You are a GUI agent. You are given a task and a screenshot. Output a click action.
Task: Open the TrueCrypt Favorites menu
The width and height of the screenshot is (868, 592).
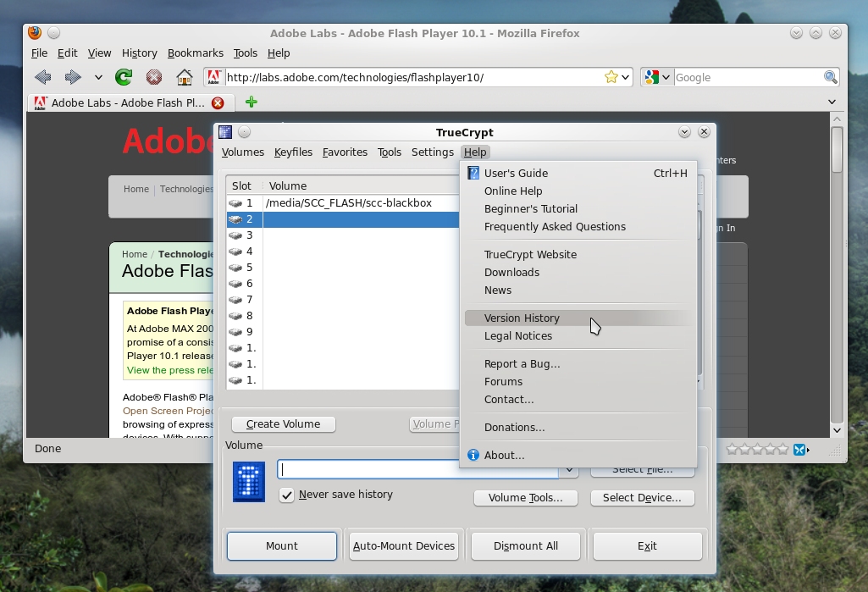[345, 152]
